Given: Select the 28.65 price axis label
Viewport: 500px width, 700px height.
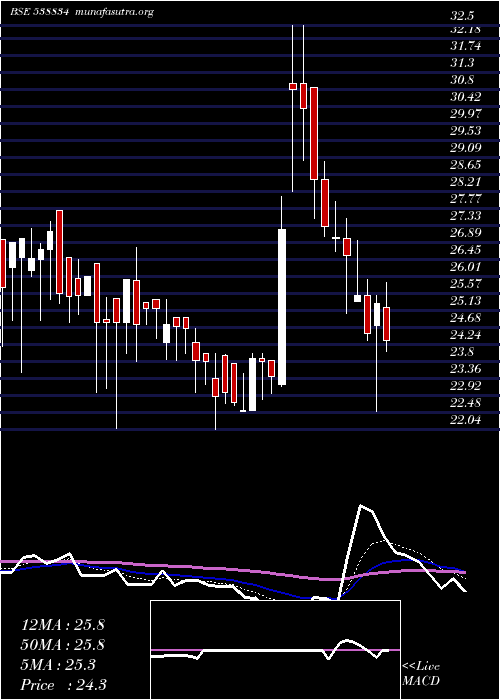Looking at the screenshot, I should 465,165.
